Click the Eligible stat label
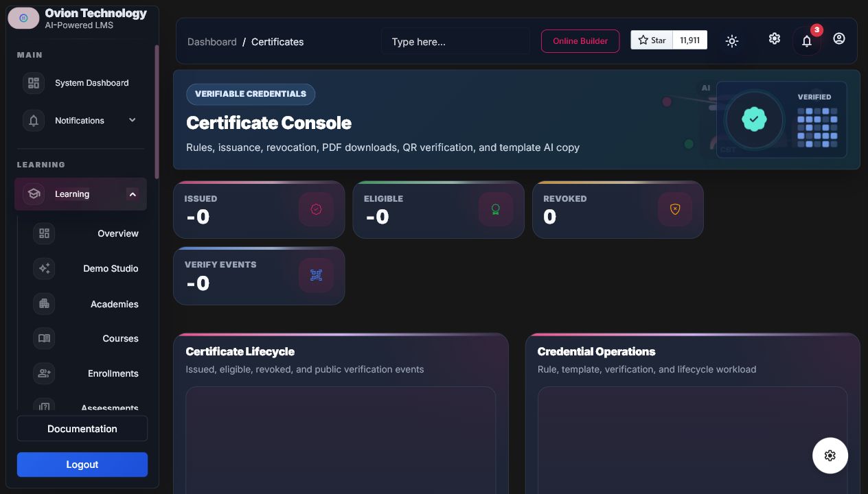The height and width of the screenshot is (494, 868). click(x=383, y=198)
